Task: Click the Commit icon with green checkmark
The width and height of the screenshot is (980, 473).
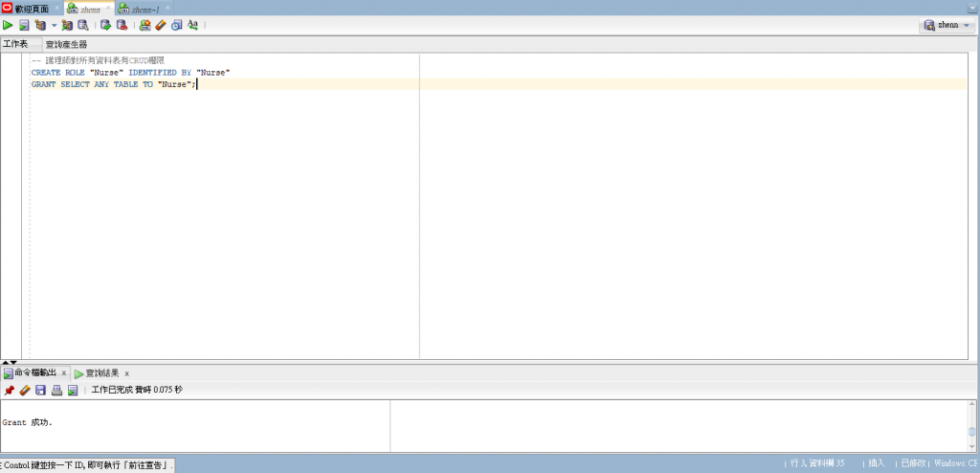Action: point(105,25)
